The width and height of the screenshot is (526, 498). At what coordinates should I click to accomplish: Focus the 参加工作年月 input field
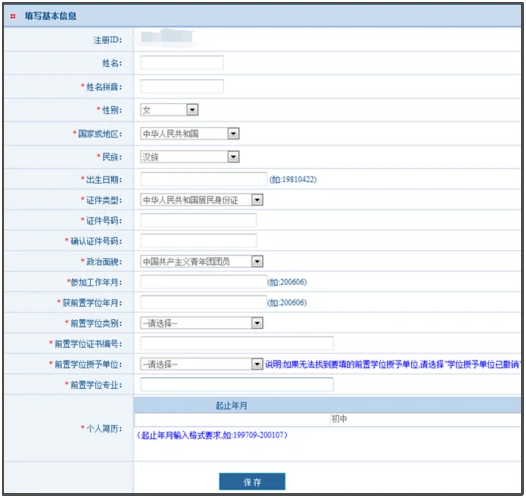point(204,282)
